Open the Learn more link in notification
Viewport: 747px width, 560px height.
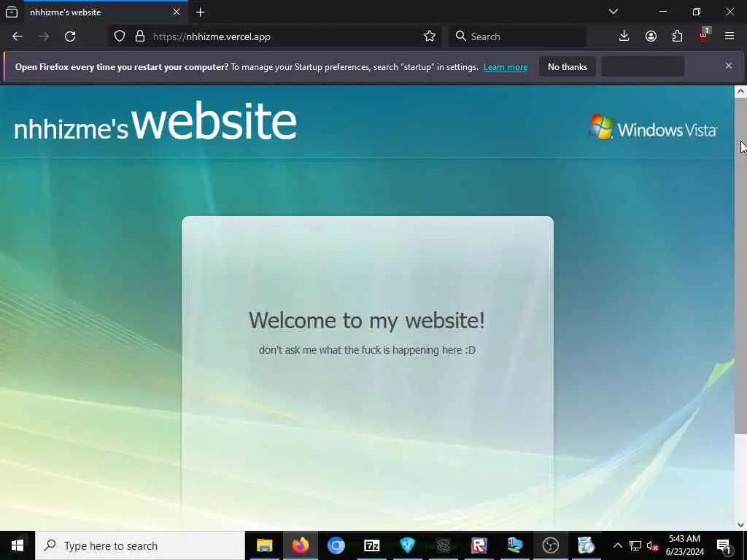(x=506, y=67)
